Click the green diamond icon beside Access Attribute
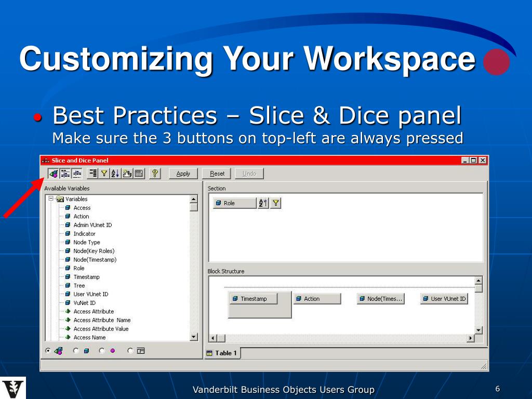 point(68,311)
